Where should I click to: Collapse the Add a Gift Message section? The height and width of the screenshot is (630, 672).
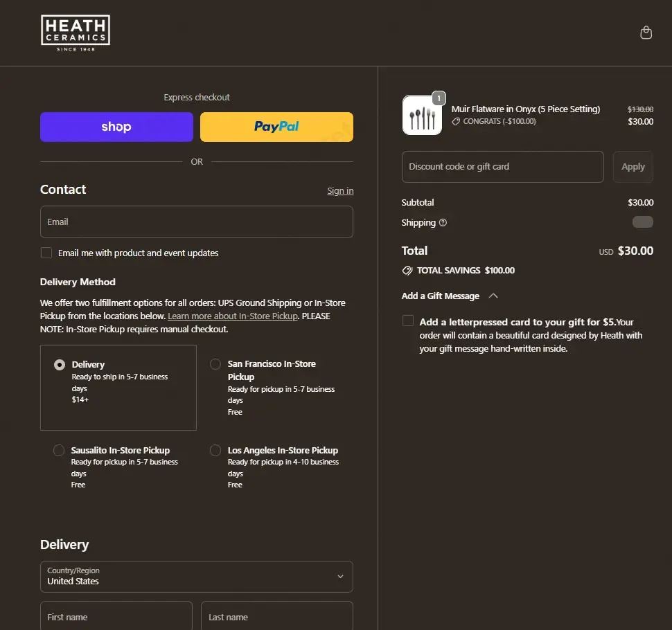point(493,296)
